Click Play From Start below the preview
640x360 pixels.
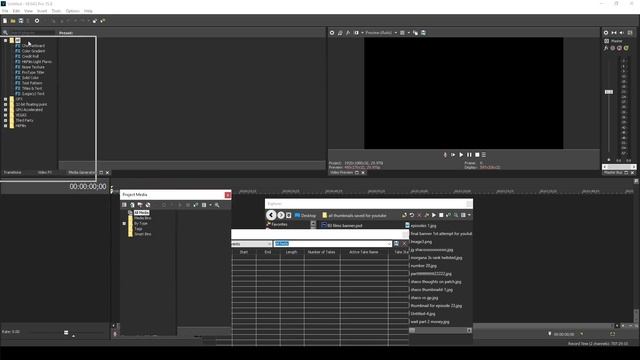pyautogui.click(x=453, y=155)
